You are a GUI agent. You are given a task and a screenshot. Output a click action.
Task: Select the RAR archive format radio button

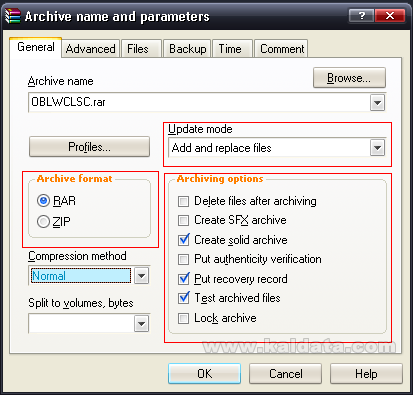tap(43, 201)
